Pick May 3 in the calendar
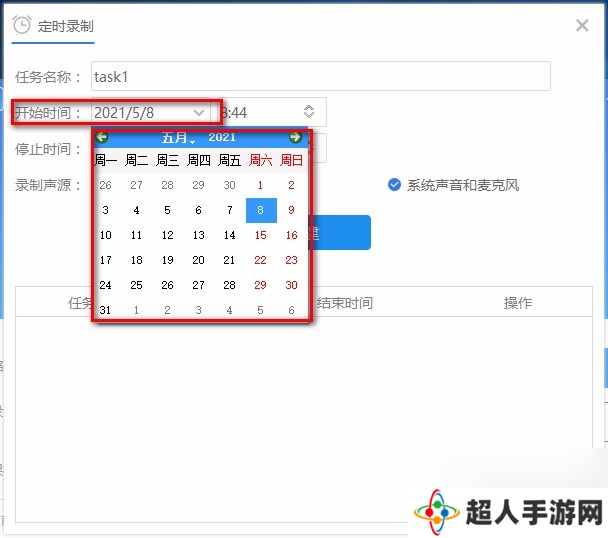This screenshot has width=608, height=538. 105,210
